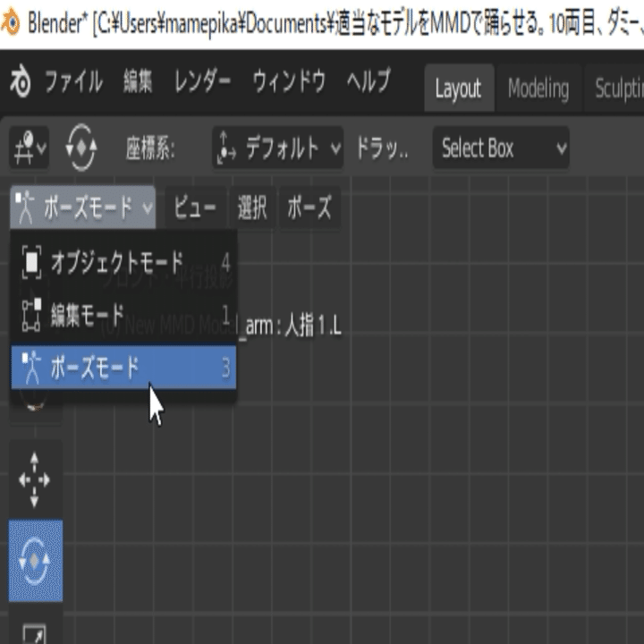The width and height of the screenshot is (644, 644).
Task: Click the rotate tool icon in header
Action: coord(80,148)
